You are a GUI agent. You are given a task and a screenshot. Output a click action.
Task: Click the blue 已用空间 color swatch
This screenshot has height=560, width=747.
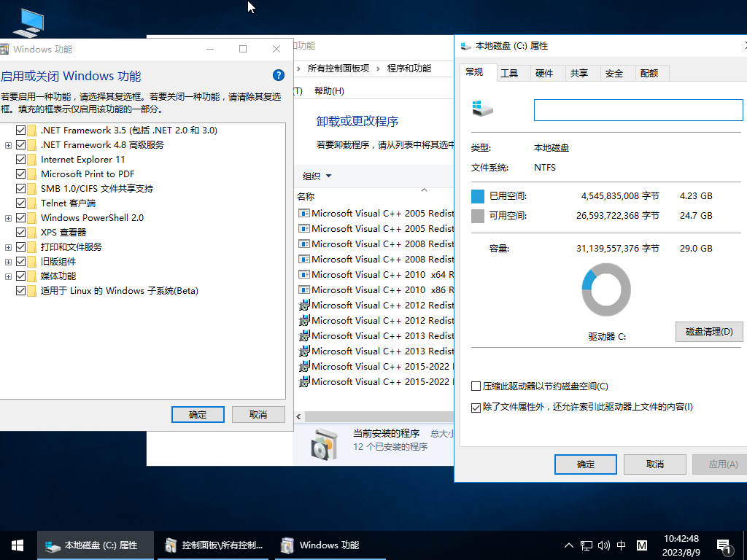tap(477, 196)
